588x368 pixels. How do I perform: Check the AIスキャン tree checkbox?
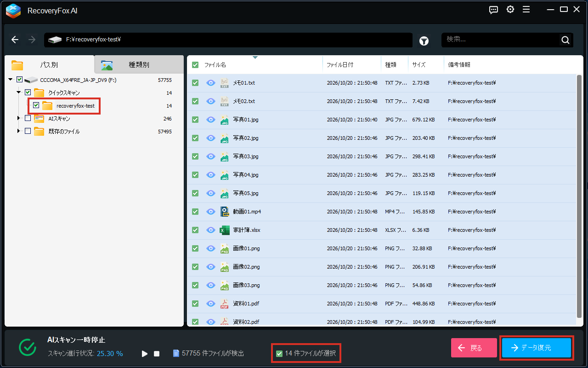[x=28, y=119]
